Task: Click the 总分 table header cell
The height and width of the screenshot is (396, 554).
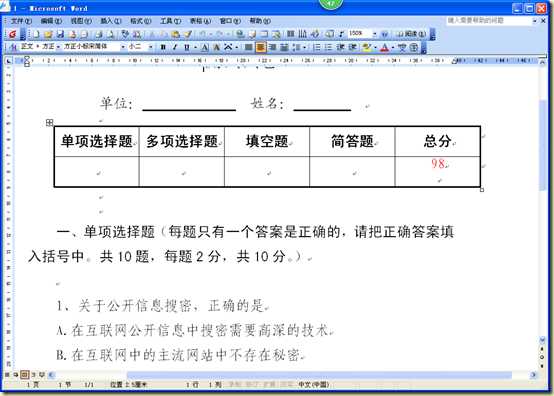Action: point(437,141)
